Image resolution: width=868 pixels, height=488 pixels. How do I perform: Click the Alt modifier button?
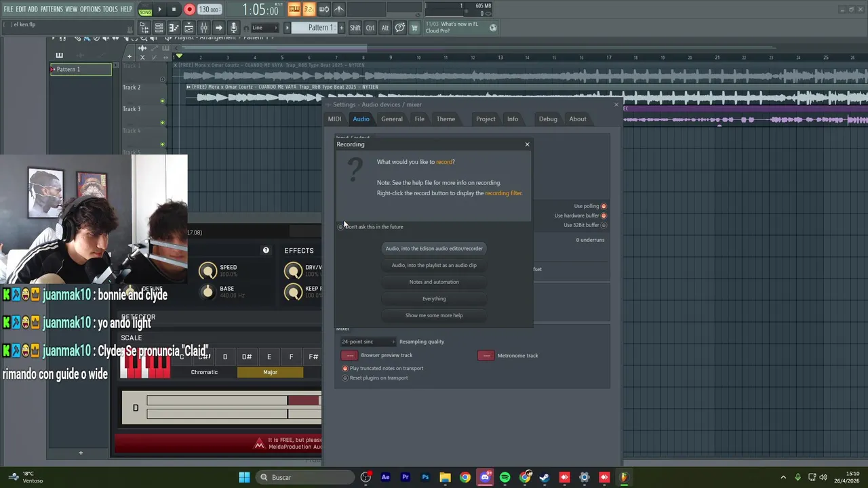coord(385,28)
